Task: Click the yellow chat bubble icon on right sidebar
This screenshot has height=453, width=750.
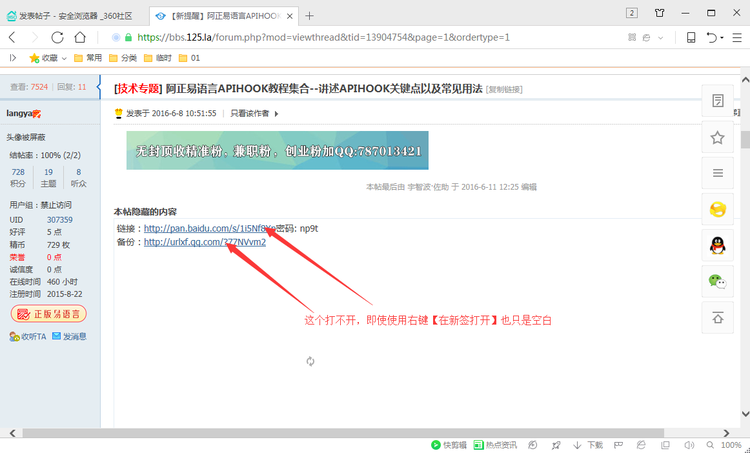Action: [x=717, y=209]
